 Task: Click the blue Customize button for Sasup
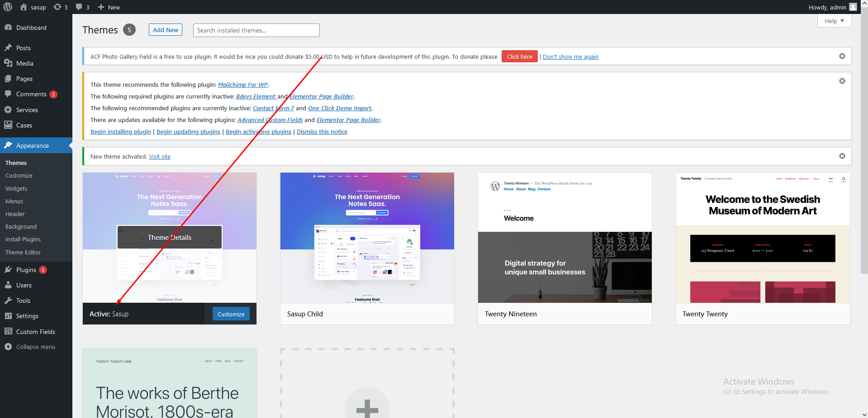[x=231, y=314]
